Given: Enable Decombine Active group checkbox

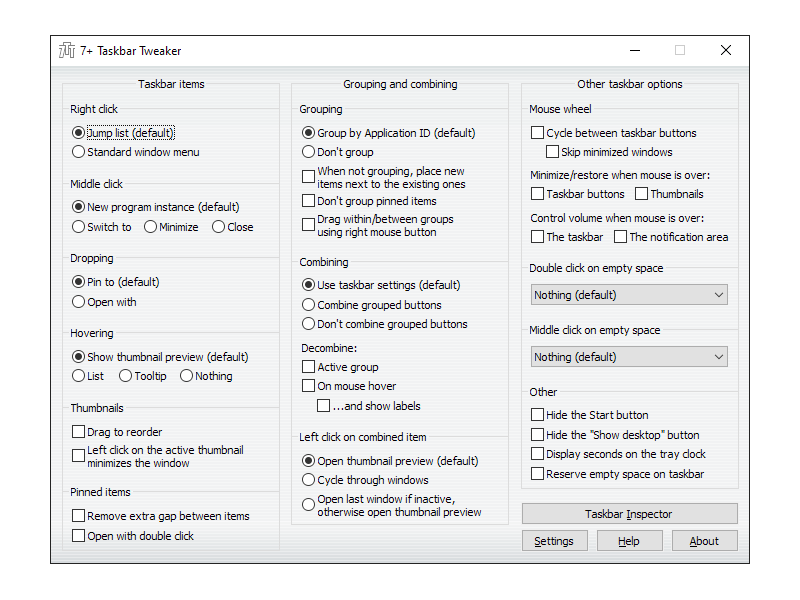Looking at the screenshot, I should tap(309, 367).
